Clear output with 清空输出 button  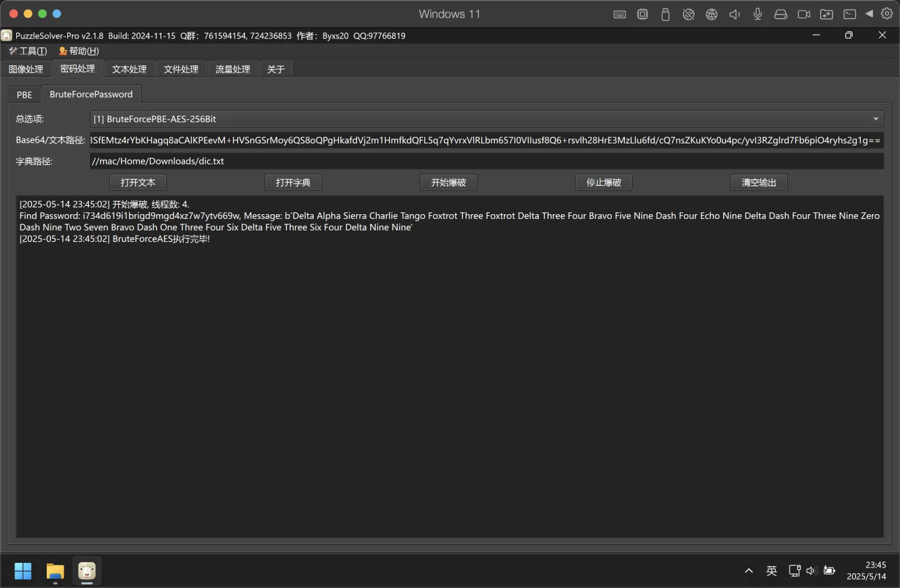tap(759, 182)
